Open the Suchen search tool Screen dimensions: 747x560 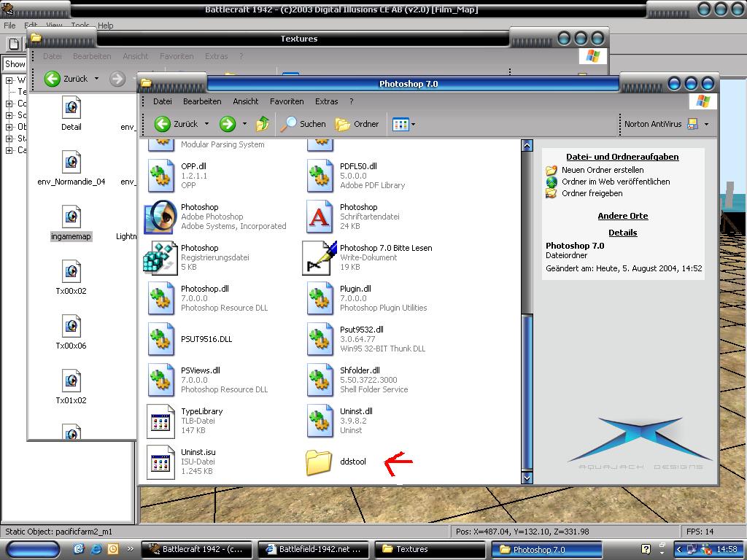[303, 124]
